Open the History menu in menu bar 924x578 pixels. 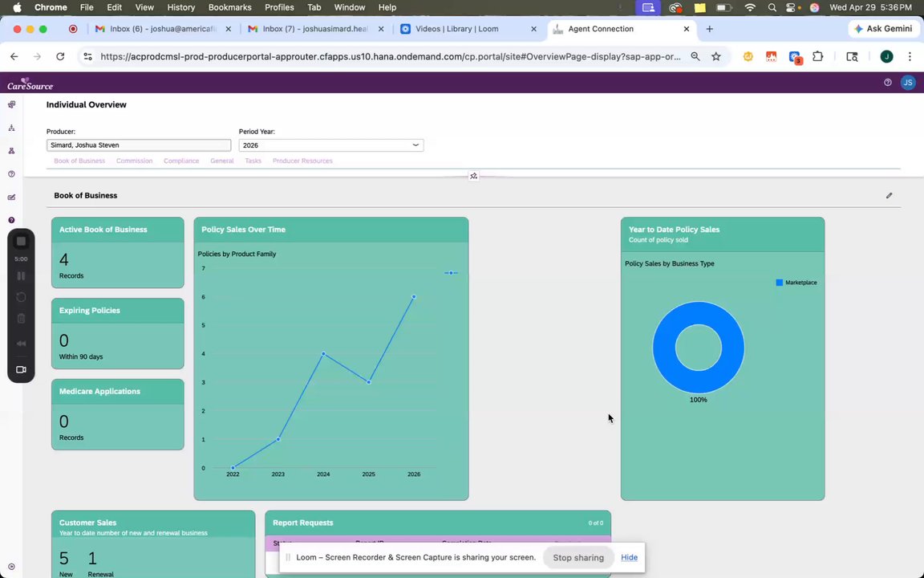(181, 8)
